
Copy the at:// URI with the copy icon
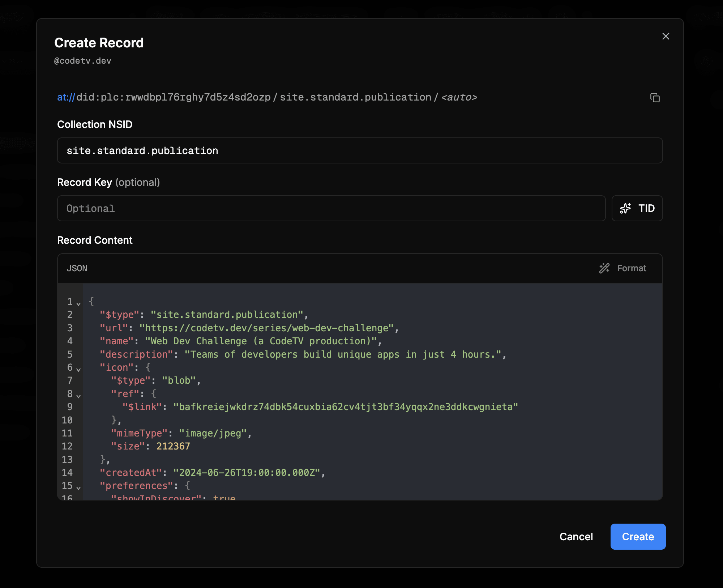pos(655,98)
